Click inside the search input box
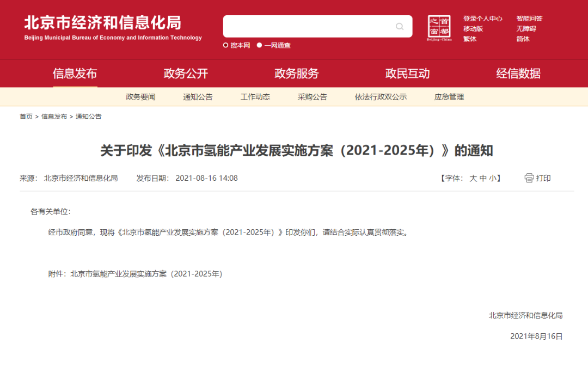 310,26
